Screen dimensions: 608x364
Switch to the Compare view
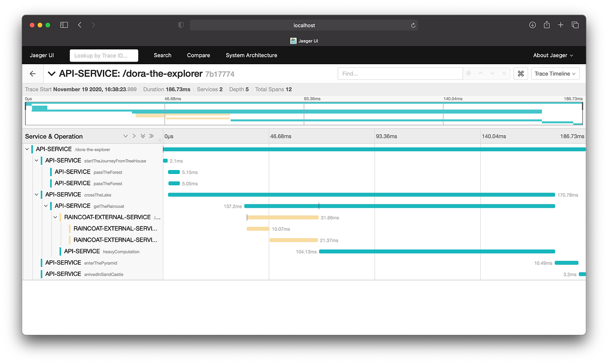(x=198, y=55)
